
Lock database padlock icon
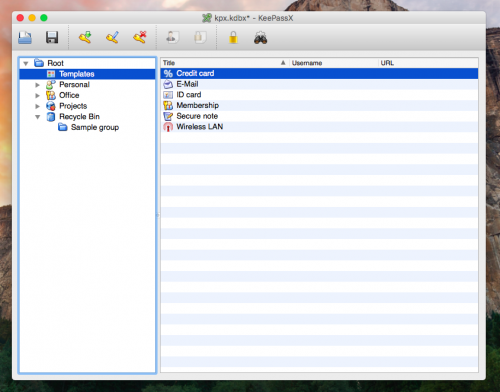click(x=233, y=37)
